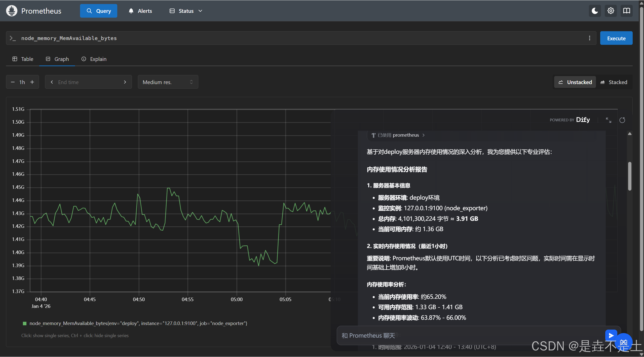The image size is (644, 357).
Task: Open settings gear icon
Action: (611, 11)
